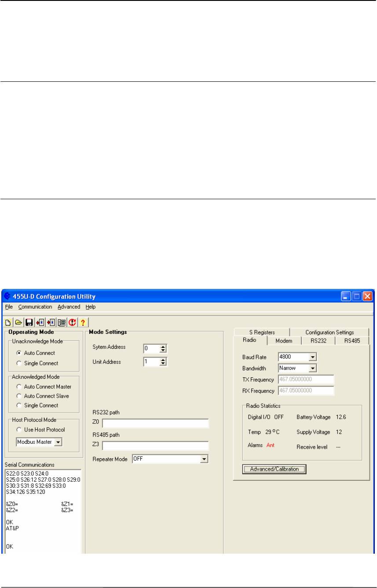Screen dimensions: 377x588
Task: Open the Advanced menu
Action: click(69, 307)
